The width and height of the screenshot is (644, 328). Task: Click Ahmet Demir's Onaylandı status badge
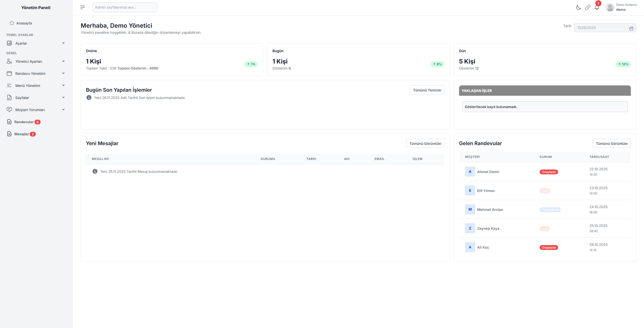click(x=549, y=172)
